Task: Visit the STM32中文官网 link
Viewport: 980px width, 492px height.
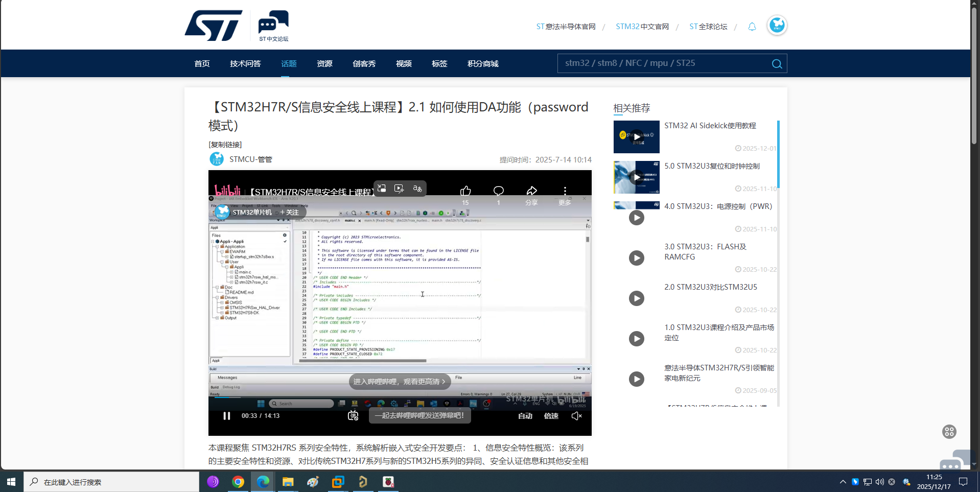Action: [642, 27]
